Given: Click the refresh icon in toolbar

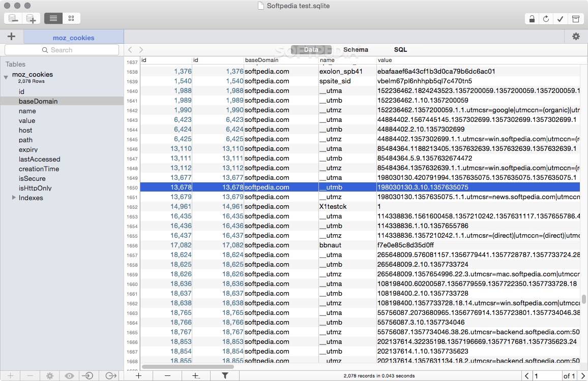Looking at the screenshot, I should pyautogui.click(x=546, y=19).
